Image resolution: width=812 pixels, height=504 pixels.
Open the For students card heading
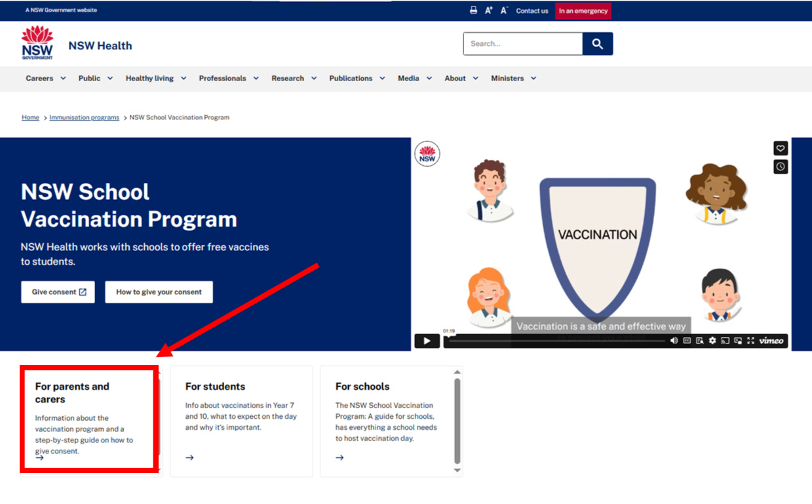tap(215, 387)
